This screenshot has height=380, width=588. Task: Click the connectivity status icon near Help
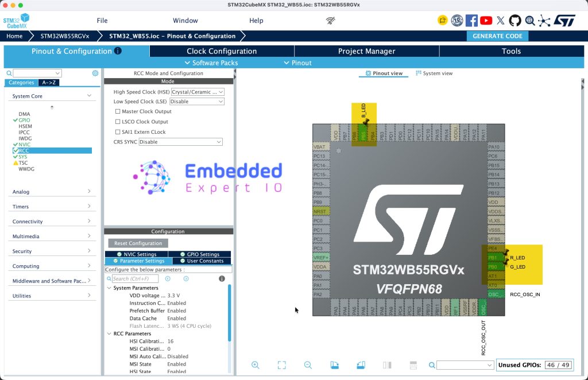(330, 21)
